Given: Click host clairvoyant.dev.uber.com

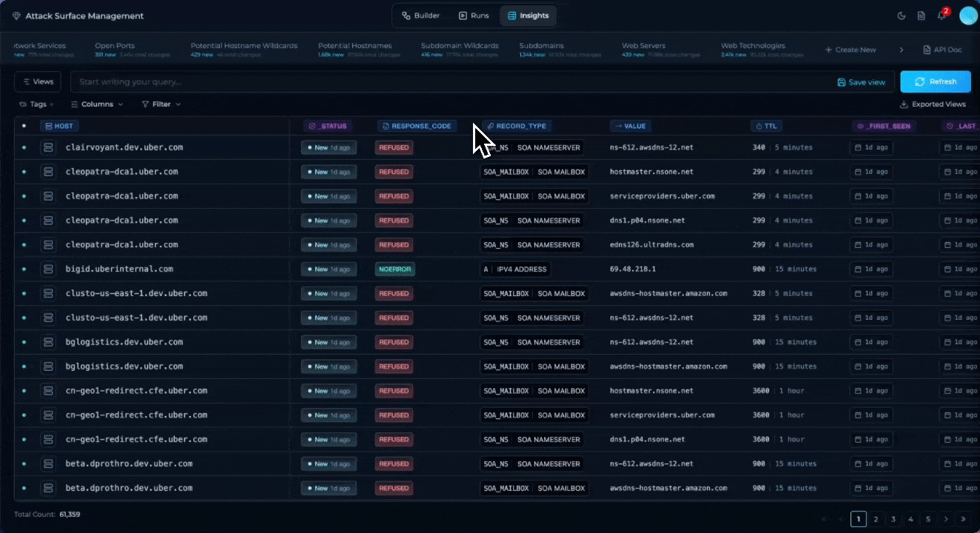Looking at the screenshot, I should [x=124, y=147].
